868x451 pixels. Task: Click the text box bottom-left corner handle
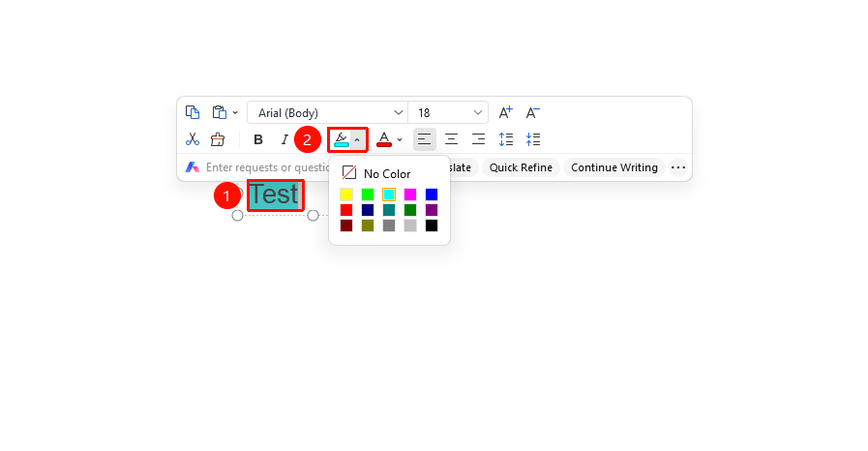pyautogui.click(x=237, y=215)
